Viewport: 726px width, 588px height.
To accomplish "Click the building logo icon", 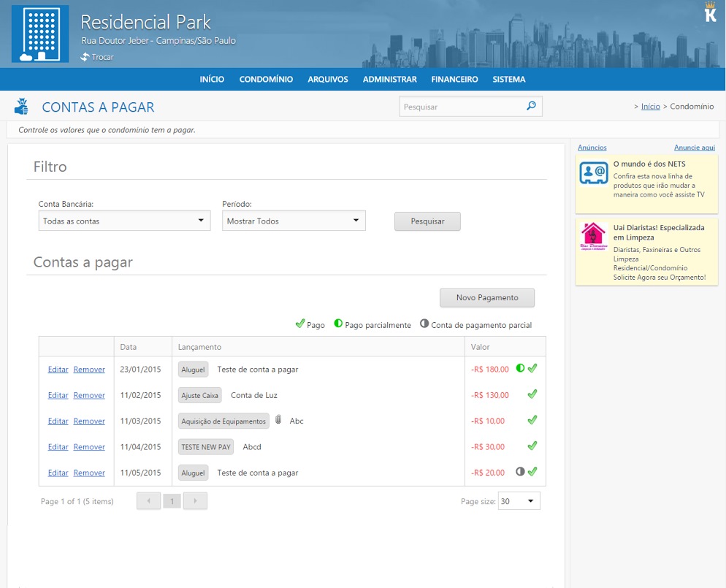I will (39, 34).
